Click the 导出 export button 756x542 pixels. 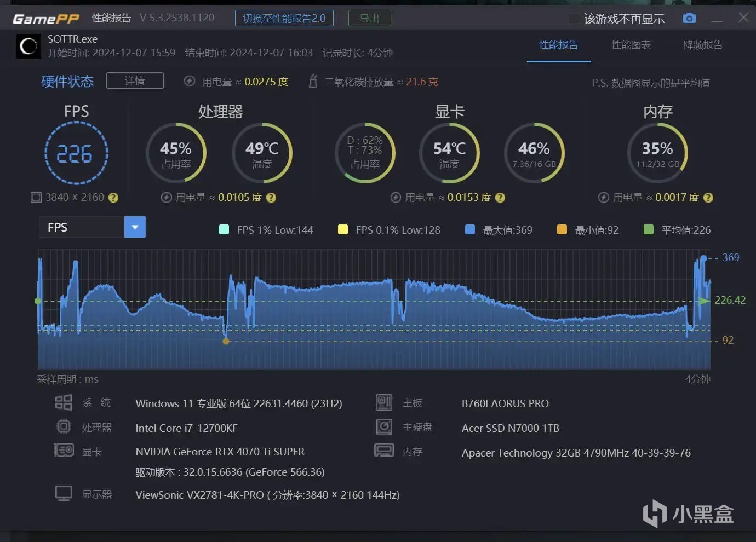(370, 18)
